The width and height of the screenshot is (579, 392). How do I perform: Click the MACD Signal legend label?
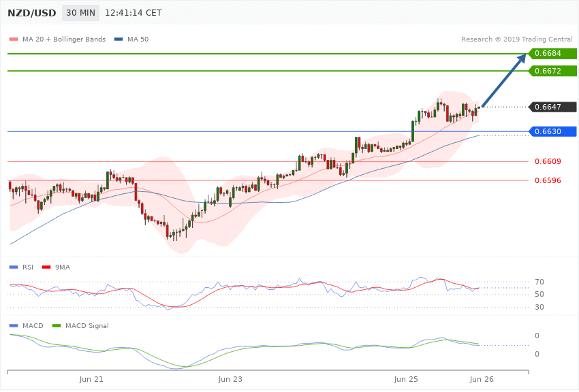point(87,326)
